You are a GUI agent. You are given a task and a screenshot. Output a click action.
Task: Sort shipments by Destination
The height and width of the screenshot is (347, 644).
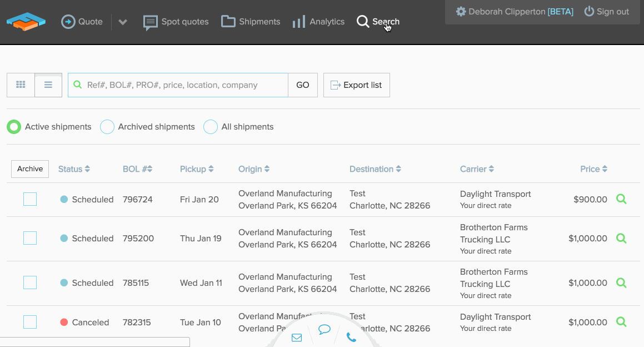click(x=376, y=169)
